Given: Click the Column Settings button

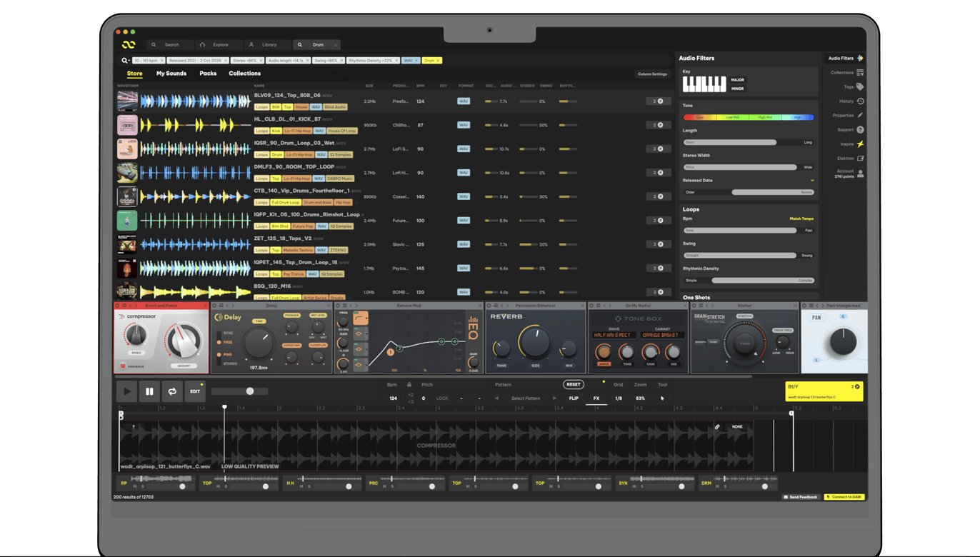Looking at the screenshot, I should point(652,74).
